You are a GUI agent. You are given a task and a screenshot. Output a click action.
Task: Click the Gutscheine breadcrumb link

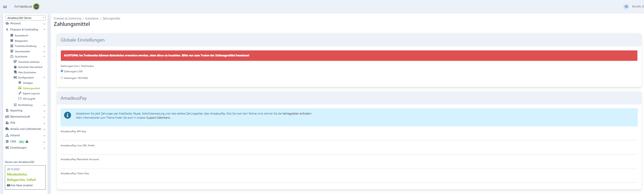pyautogui.click(x=92, y=18)
